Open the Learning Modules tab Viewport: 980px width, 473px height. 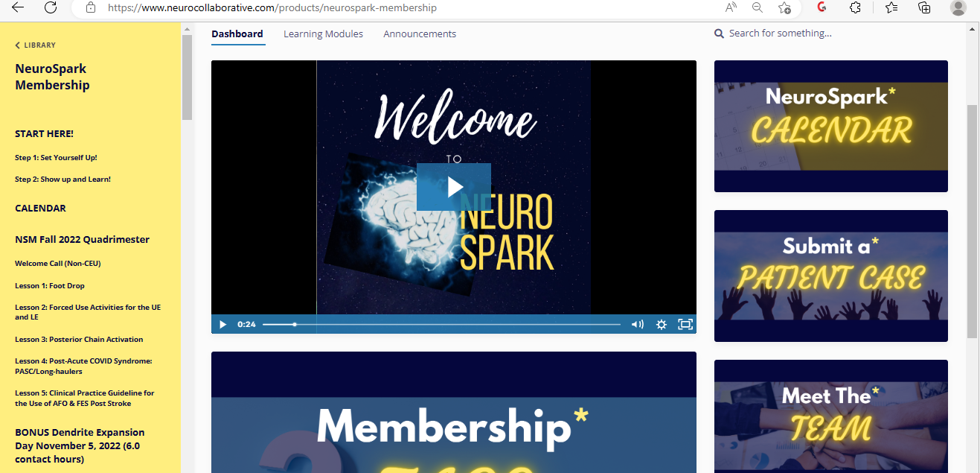coord(323,34)
